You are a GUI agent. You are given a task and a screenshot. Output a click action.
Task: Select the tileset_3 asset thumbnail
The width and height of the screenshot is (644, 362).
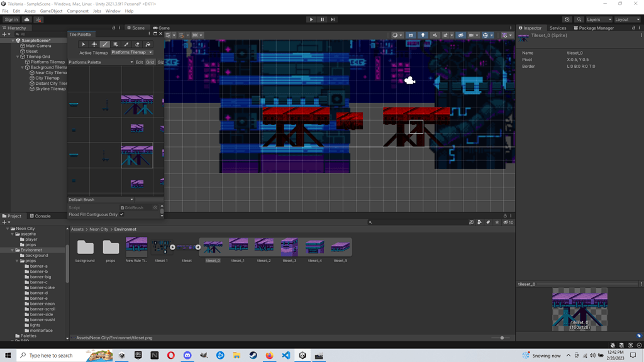point(289,247)
